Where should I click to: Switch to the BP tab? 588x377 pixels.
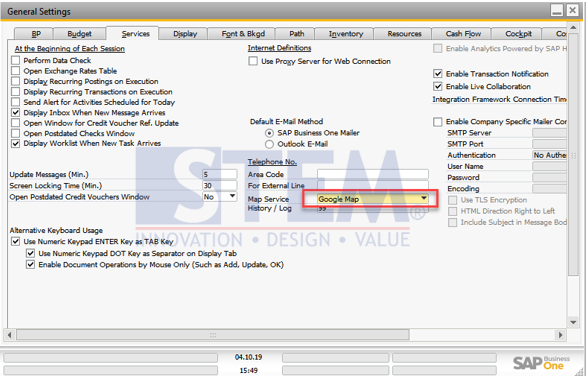pos(34,34)
